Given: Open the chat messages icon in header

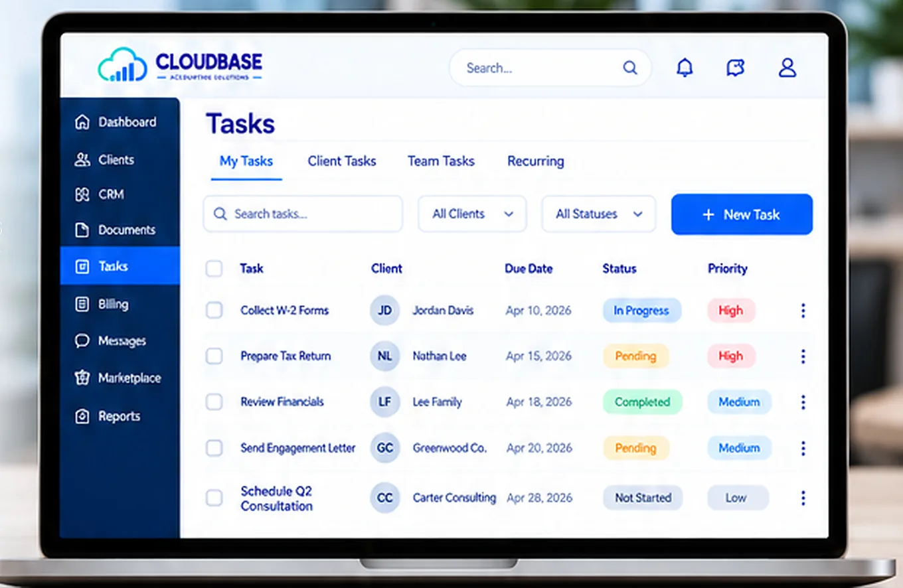Looking at the screenshot, I should tap(735, 67).
